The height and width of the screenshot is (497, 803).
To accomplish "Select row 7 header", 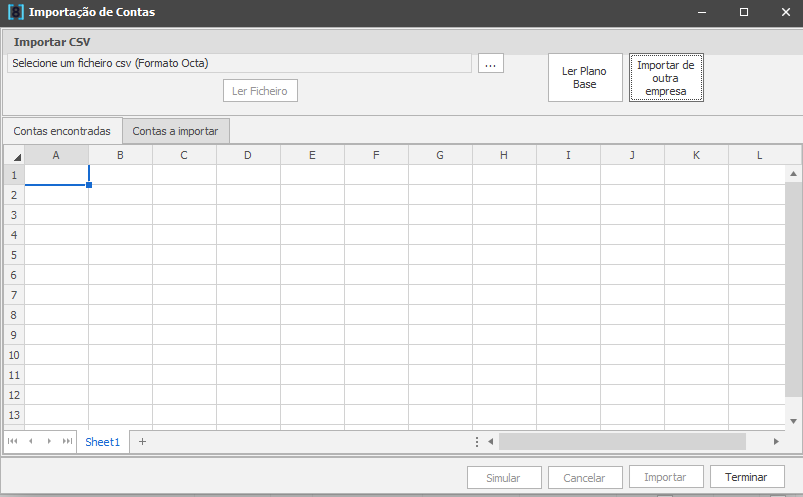I will (x=14, y=295).
